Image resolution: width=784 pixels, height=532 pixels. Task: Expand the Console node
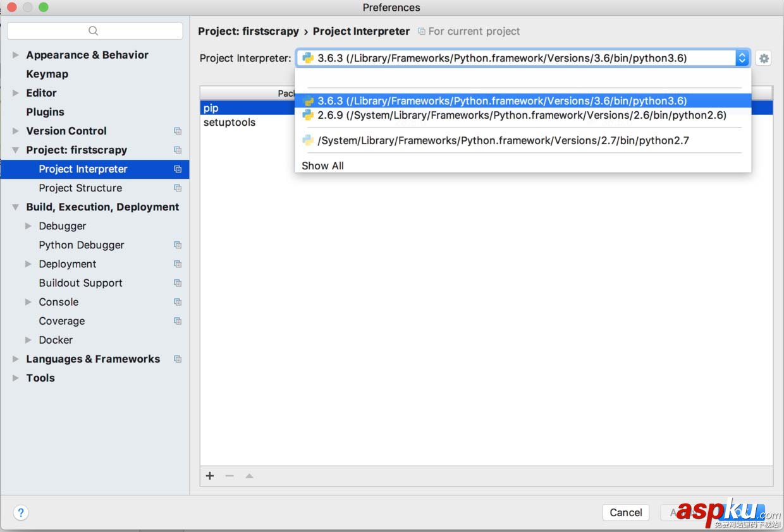pyautogui.click(x=28, y=301)
